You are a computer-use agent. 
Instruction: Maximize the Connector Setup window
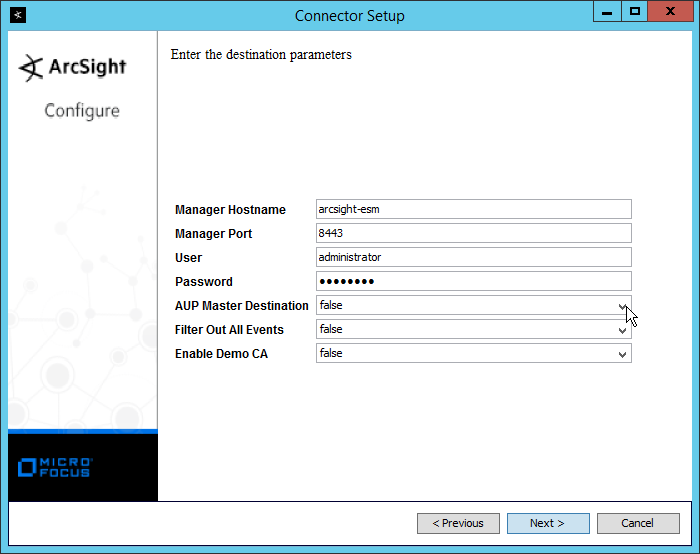tap(634, 12)
